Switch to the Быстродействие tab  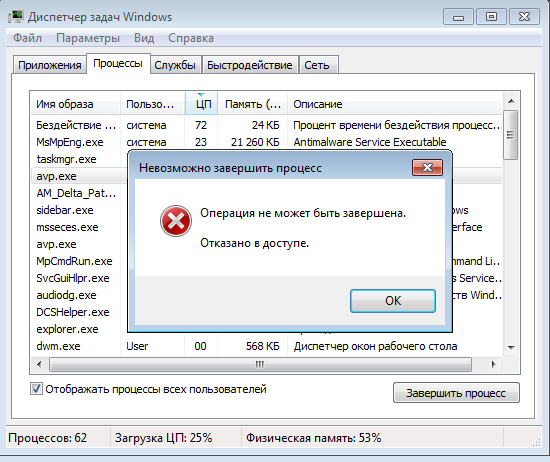point(250,65)
